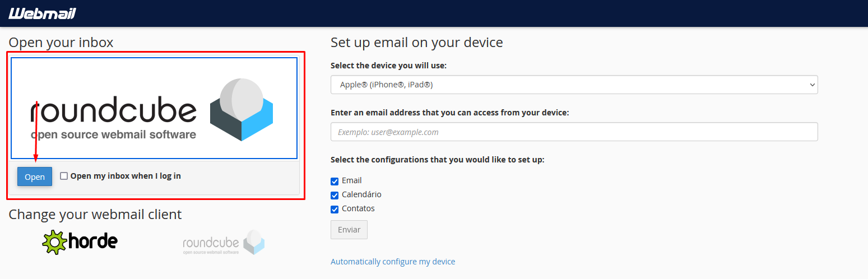Viewport: 868px width, 279px height.
Task: Click the chevron arrow of device selector
Action: point(812,85)
